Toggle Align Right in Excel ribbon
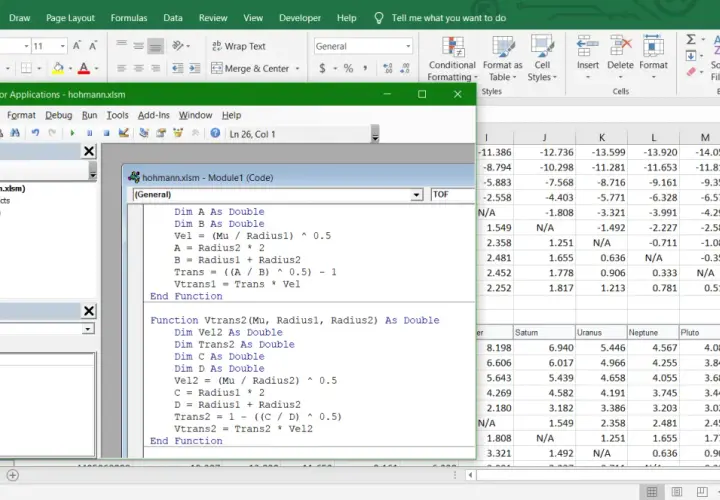 156,68
